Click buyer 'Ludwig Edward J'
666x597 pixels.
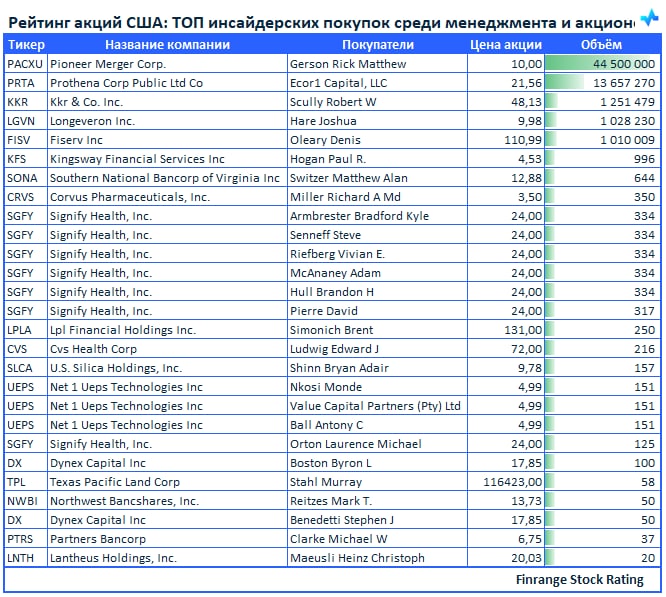tap(334, 349)
